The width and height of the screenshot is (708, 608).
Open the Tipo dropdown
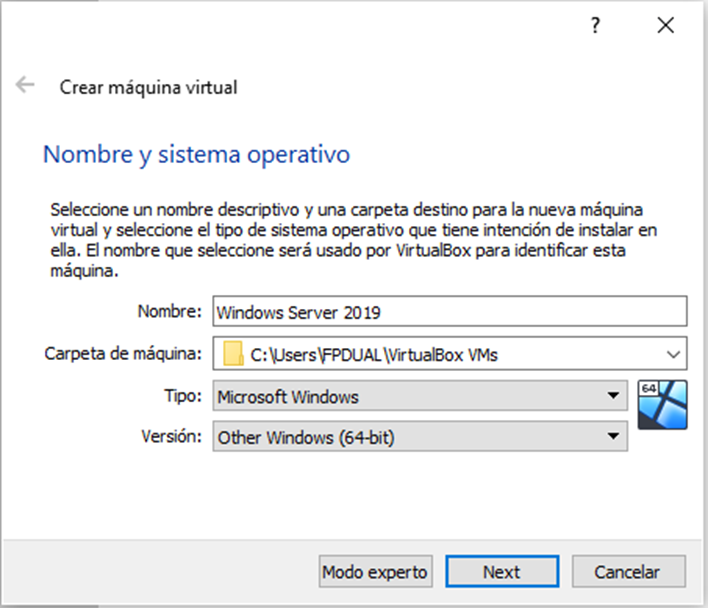(420, 396)
